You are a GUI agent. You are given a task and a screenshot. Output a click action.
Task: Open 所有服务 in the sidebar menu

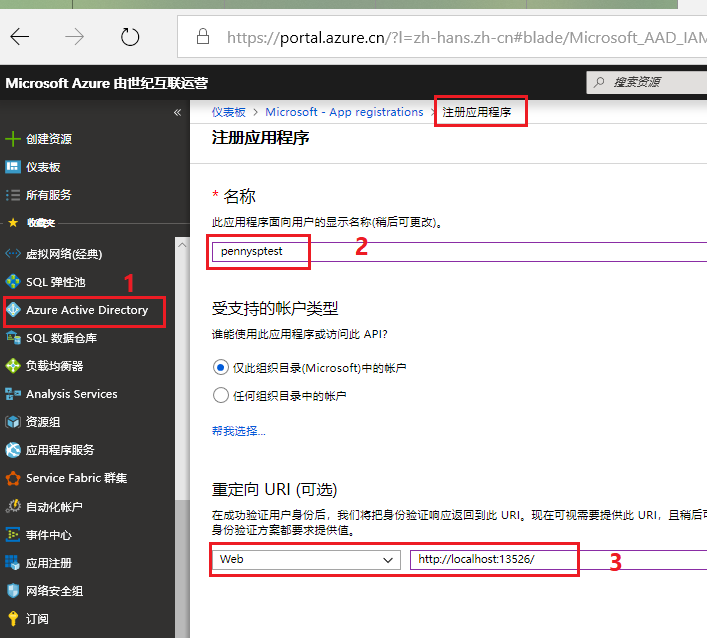pyautogui.click(x=49, y=195)
